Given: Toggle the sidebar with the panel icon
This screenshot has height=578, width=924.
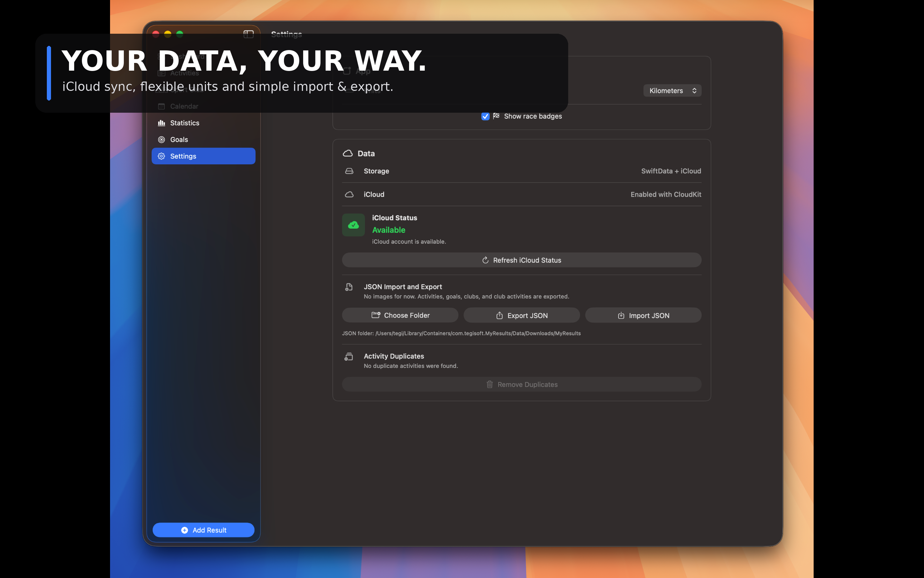Looking at the screenshot, I should coord(249,34).
